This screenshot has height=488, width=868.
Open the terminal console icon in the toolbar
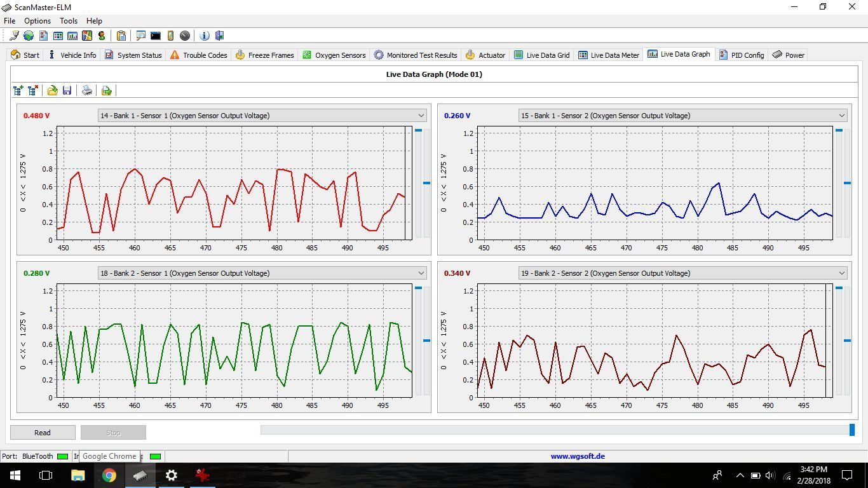coord(156,36)
